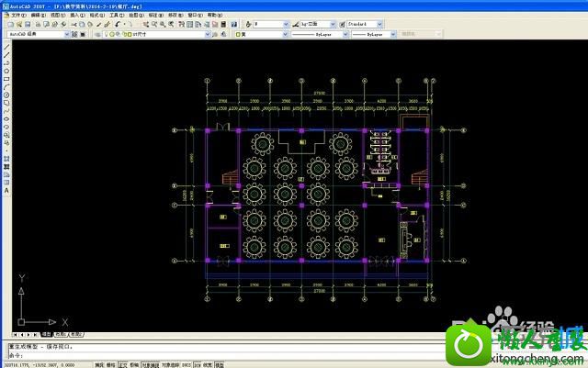This screenshot has height=368, width=588.
Task: Click the DesignCenter icon
Action: (190, 25)
